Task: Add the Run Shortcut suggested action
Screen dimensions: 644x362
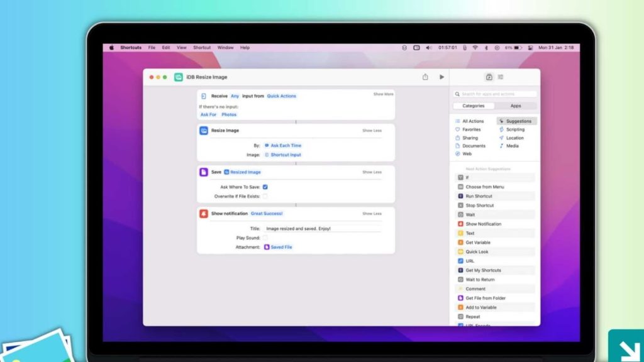Action: 479,196
